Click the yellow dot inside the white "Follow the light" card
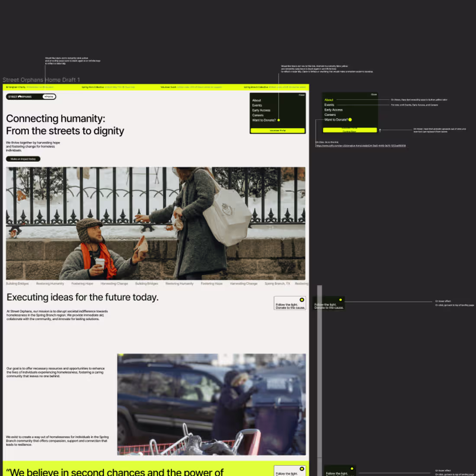The image size is (476, 476). 302,299
